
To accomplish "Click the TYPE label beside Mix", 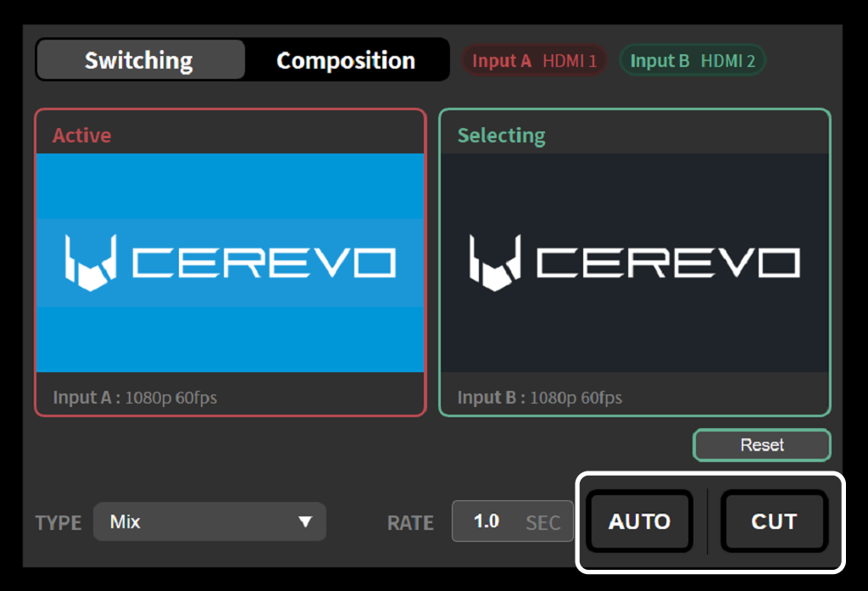I will 58,522.
